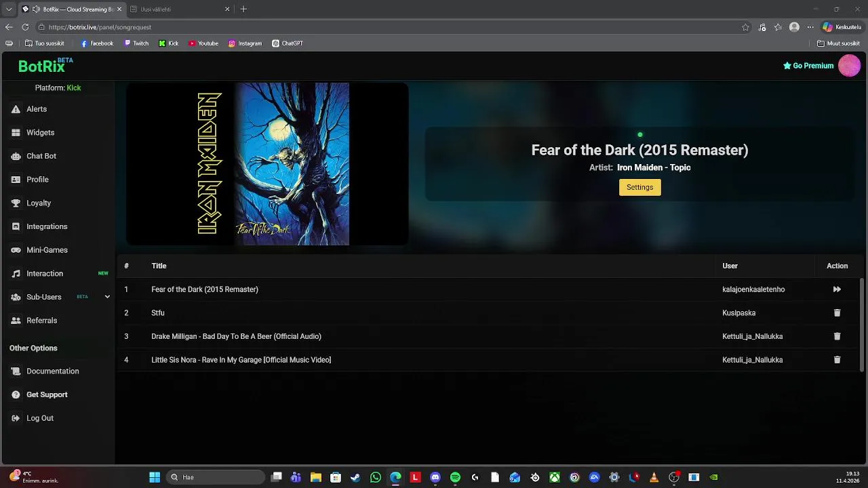Open the Facebook bookmark
This screenshot has width=868, height=488.
click(97, 43)
